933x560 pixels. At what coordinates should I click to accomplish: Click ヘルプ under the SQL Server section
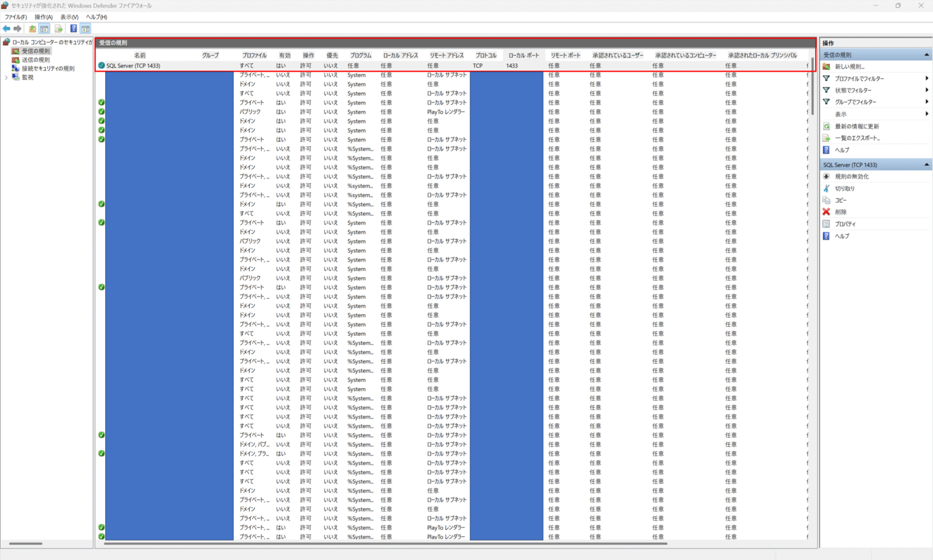point(841,236)
